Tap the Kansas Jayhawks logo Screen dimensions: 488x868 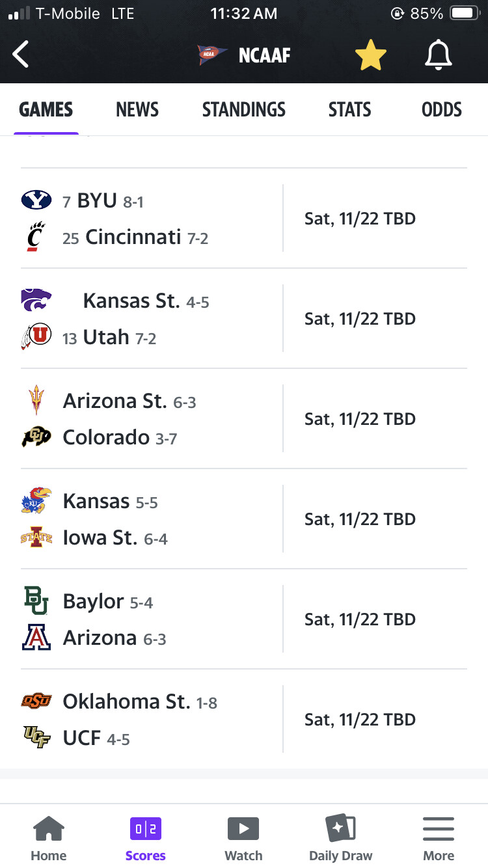36,501
